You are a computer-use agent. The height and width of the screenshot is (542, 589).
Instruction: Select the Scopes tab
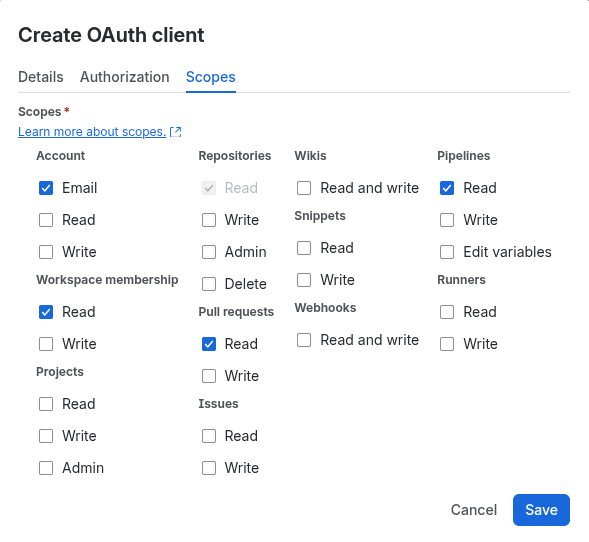click(x=211, y=77)
